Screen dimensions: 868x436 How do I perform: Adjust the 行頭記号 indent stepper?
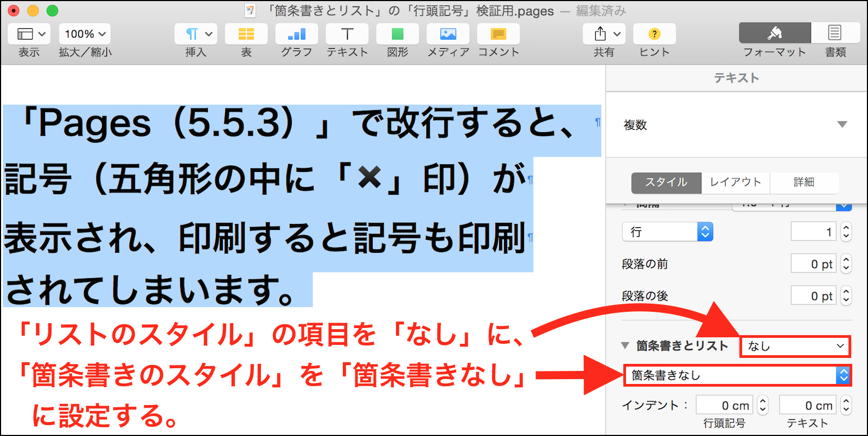pyautogui.click(x=763, y=405)
